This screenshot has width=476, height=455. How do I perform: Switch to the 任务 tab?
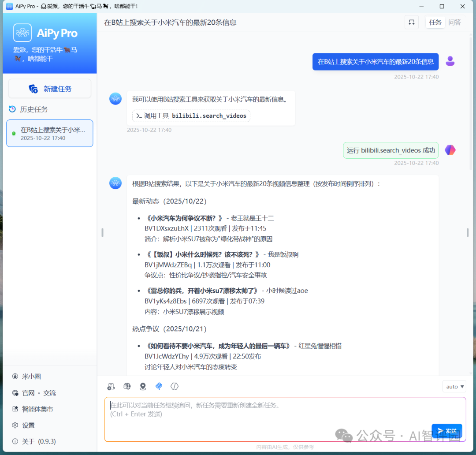click(435, 22)
